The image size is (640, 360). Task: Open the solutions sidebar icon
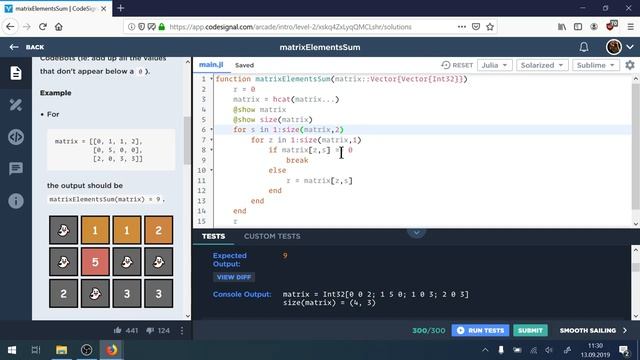click(16, 105)
